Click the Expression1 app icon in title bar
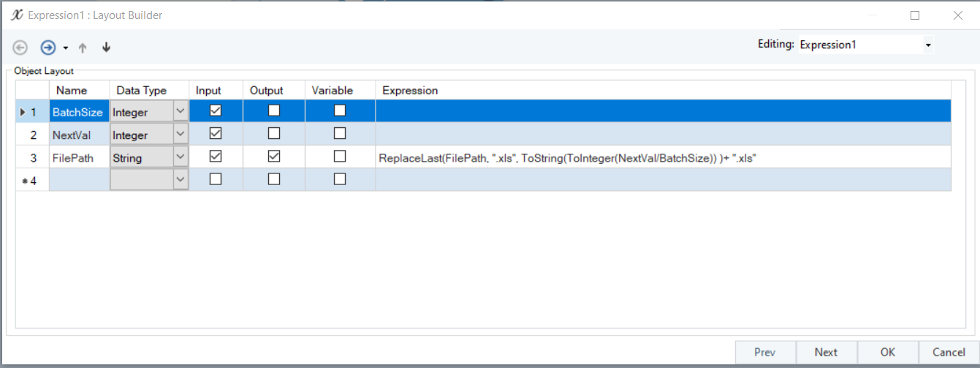 [x=17, y=15]
